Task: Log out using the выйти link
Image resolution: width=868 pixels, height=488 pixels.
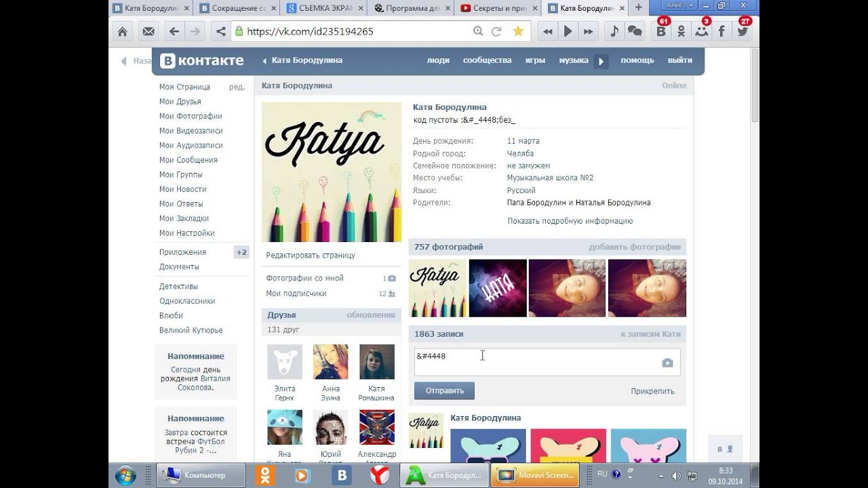Action: [x=680, y=60]
